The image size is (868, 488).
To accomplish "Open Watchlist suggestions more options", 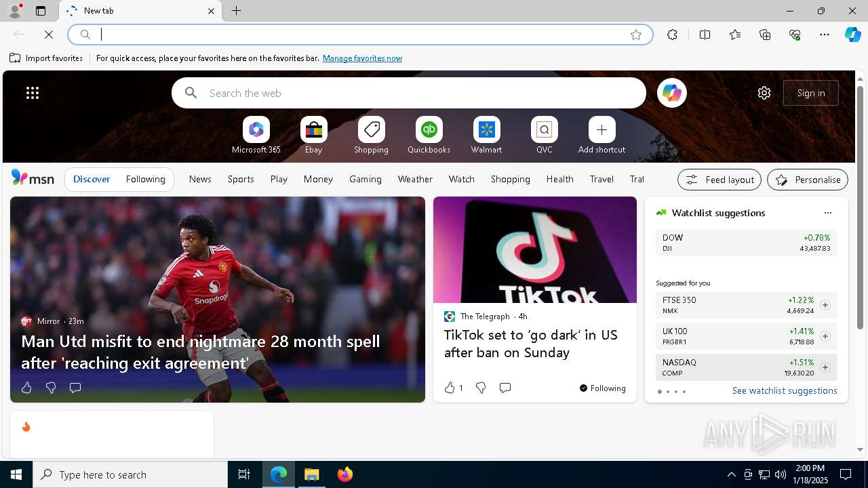I will [827, 213].
